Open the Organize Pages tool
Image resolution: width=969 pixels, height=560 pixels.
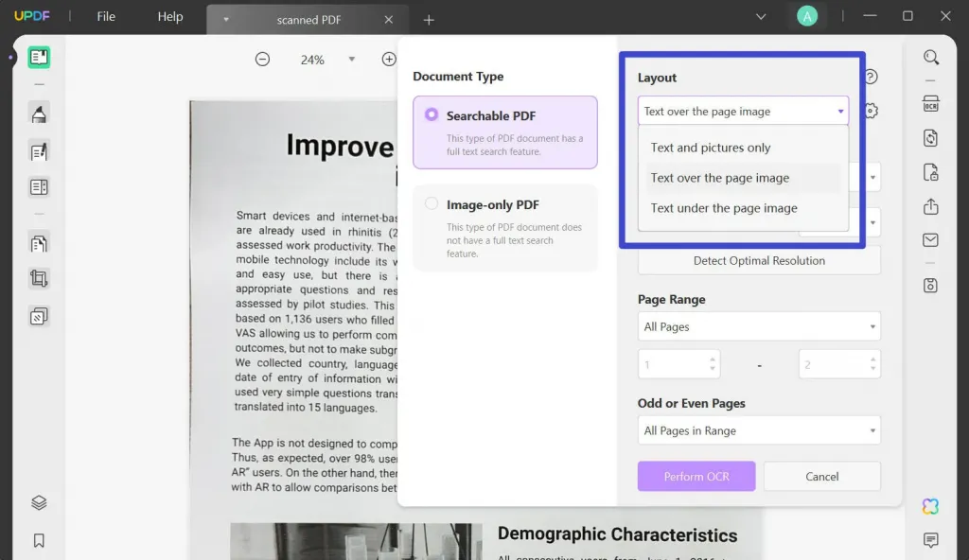39,243
